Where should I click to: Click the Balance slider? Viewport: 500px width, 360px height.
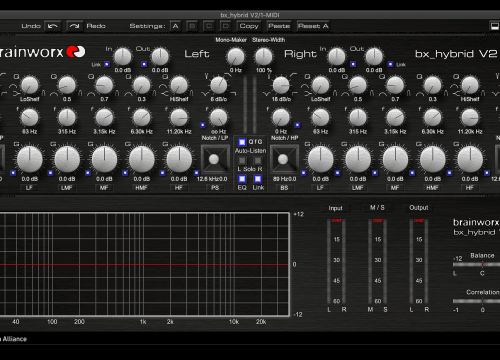click(x=476, y=264)
